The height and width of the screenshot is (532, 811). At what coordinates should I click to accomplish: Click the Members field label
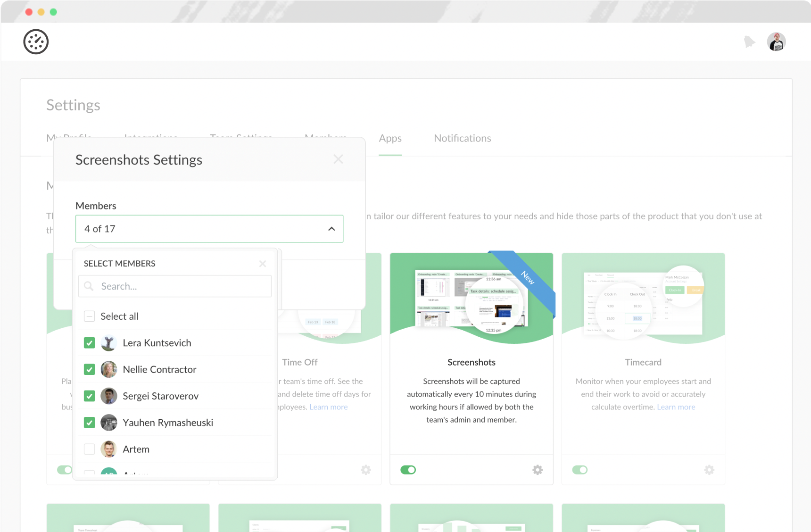click(x=96, y=206)
